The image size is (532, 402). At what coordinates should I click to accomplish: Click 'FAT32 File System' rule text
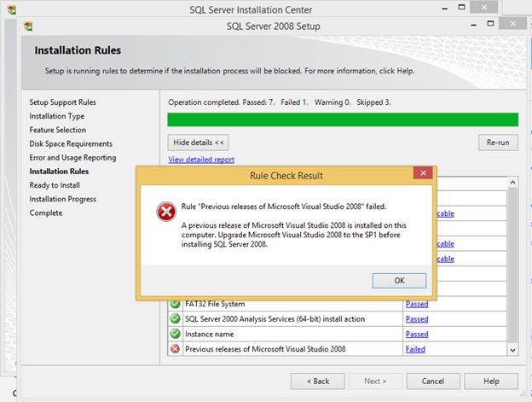click(215, 304)
